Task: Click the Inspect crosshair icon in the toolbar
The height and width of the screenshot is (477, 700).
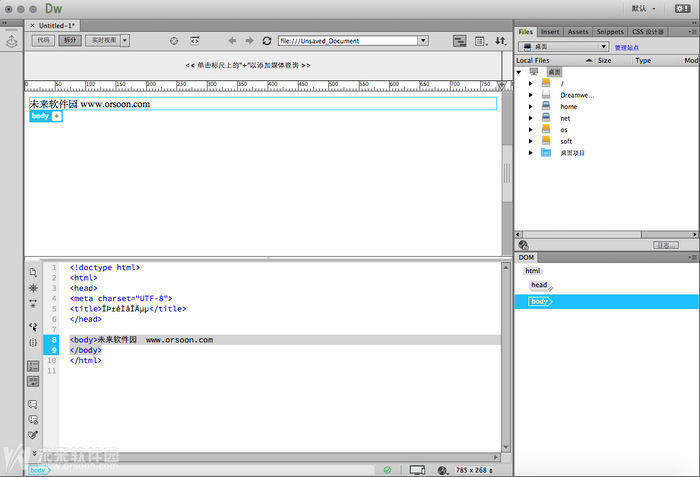Action: pyautogui.click(x=174, y=41)
